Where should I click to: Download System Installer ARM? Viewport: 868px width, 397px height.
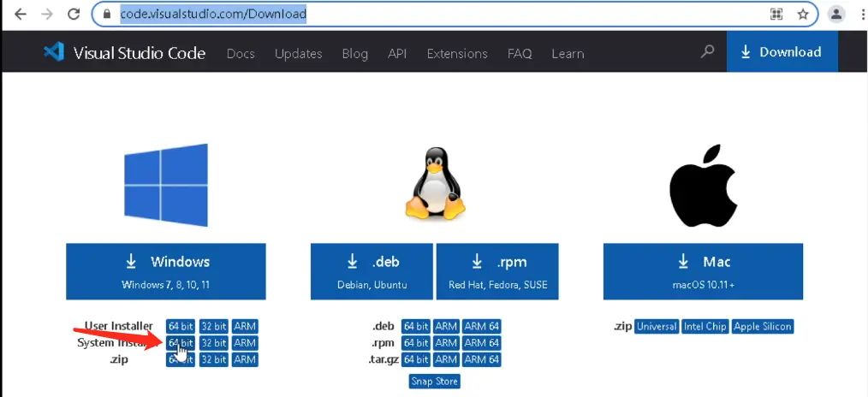pos(245,343)
